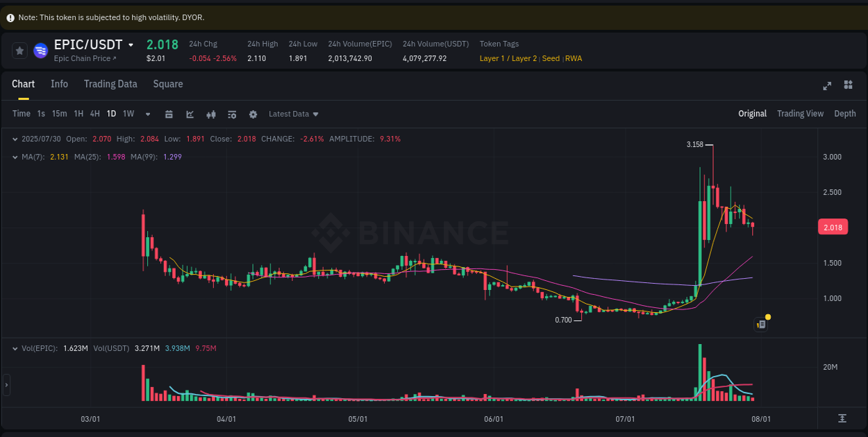Collapse the Vol(EPIC) indicator row
Viewport: 868px width, 437px height.
click(x=15, y=348)
